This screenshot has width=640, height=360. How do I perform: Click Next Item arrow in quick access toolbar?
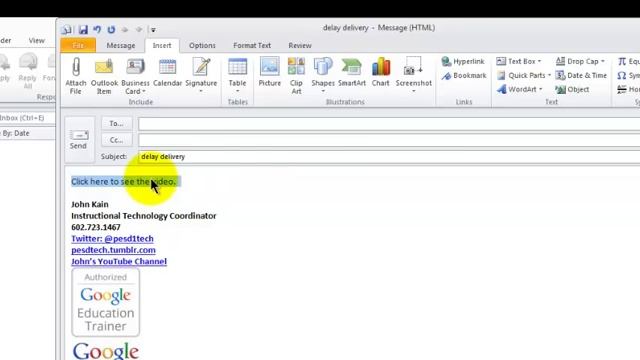(139, 29)
